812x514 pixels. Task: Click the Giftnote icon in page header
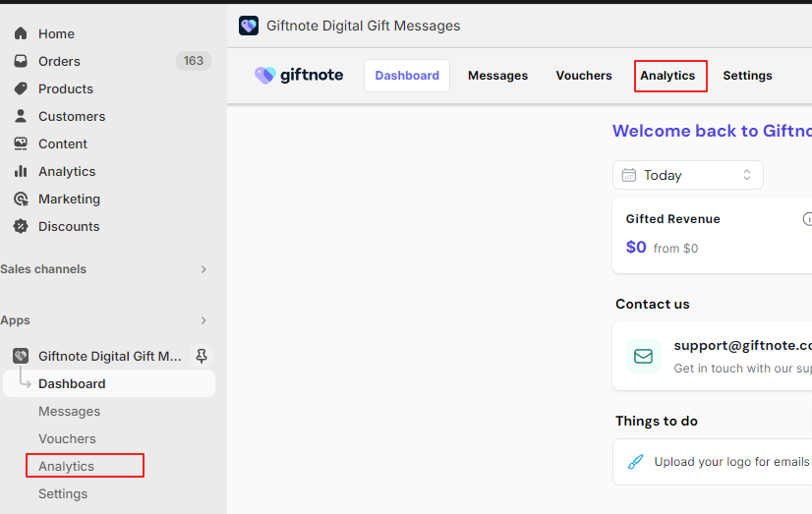click(x=249, y=26)
